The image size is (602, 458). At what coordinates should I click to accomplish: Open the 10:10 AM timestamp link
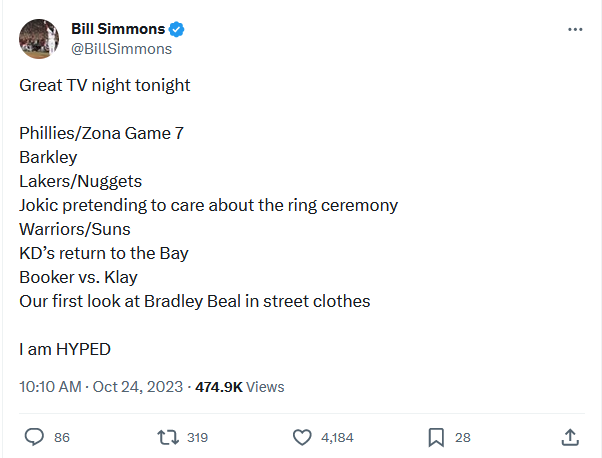coord(50,387)
